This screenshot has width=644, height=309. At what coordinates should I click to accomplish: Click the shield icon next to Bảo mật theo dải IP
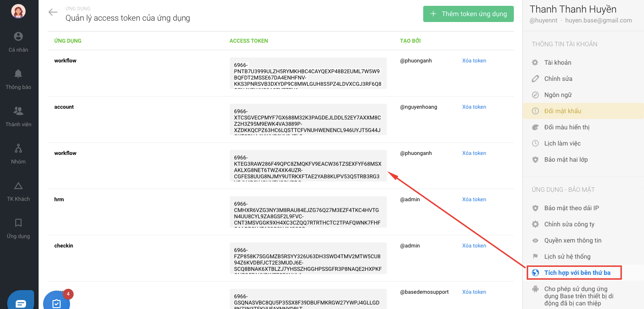(535, 208)
